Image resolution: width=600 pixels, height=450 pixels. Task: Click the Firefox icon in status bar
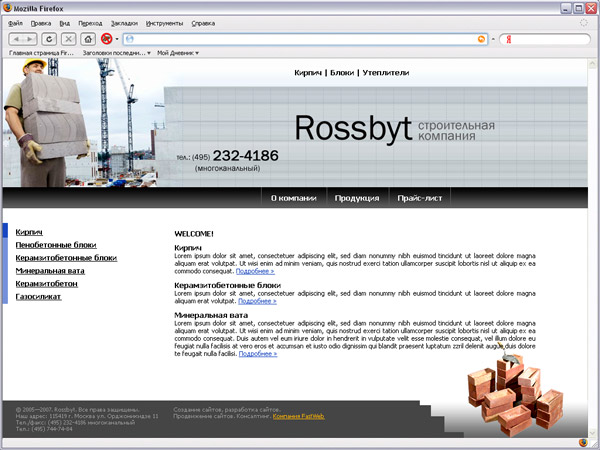click(583, 441)
